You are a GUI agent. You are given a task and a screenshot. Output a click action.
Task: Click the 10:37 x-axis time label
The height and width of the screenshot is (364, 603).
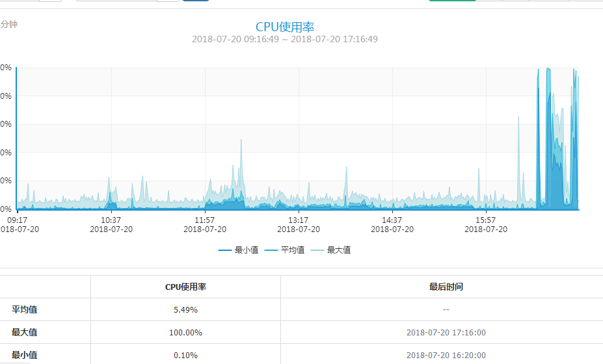pos(111,220)
